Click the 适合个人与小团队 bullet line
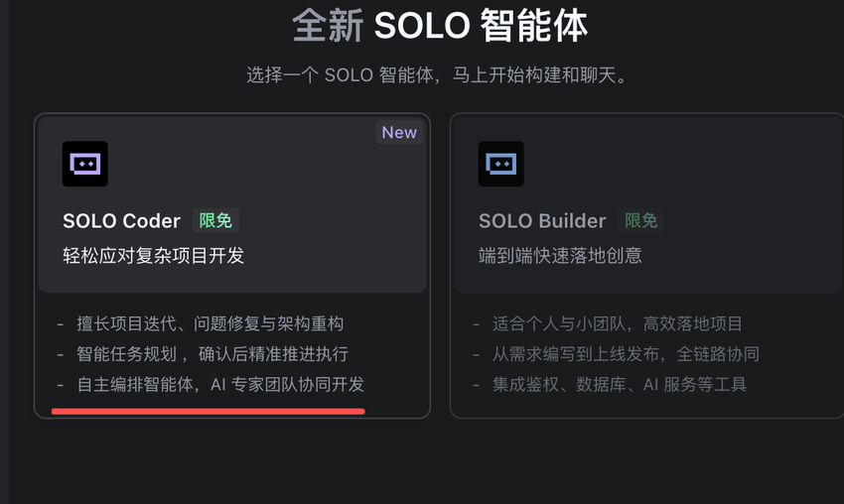Image resolution: width=844 pixels, height=504 pixels. pyautogui.click(x=618, y=323)
